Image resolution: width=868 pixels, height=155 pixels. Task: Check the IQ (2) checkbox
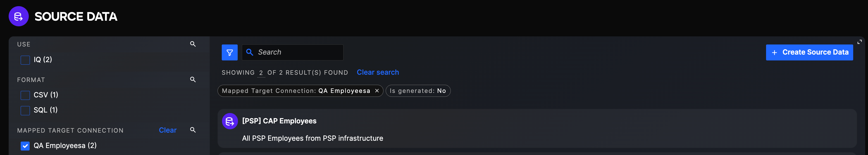click(25, 60)
